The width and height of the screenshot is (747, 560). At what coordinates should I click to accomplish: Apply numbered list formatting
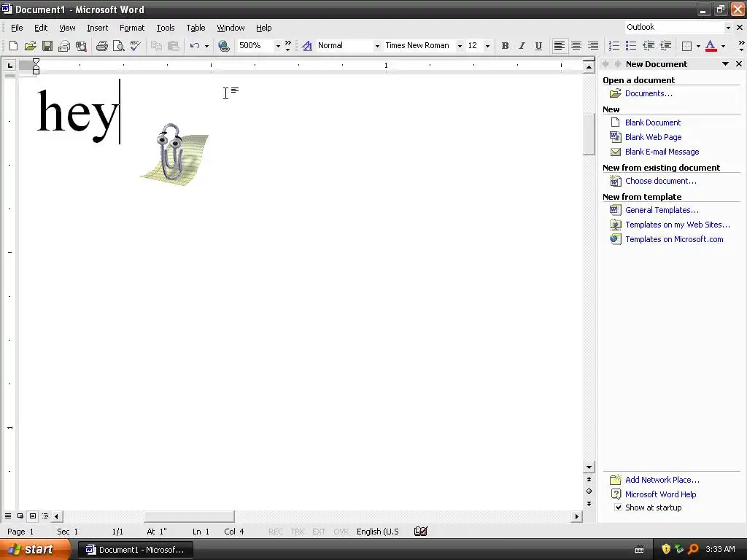pyautogui.click(x=614, y=46)
